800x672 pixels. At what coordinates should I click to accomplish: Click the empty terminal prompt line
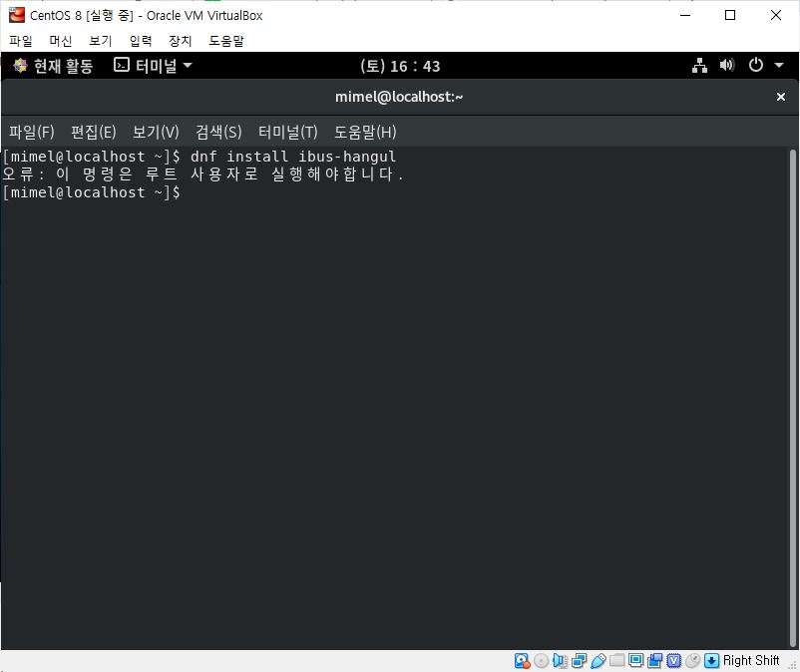pos(92,192)
